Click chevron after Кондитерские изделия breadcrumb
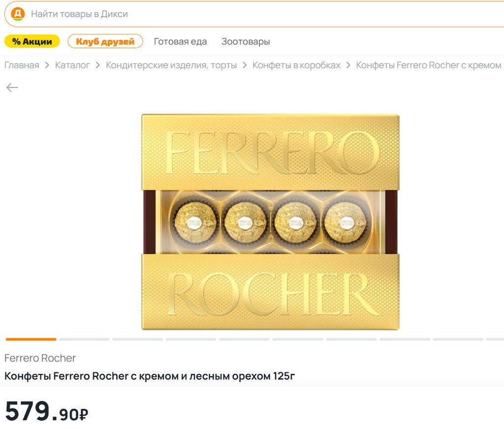Viewport: 504px width, 429px height. (x=245, y=66)
